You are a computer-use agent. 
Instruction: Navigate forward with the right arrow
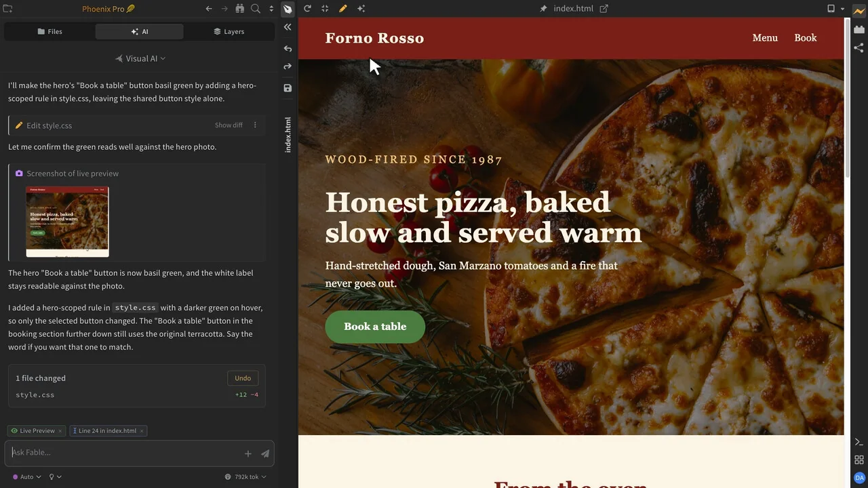224,9
